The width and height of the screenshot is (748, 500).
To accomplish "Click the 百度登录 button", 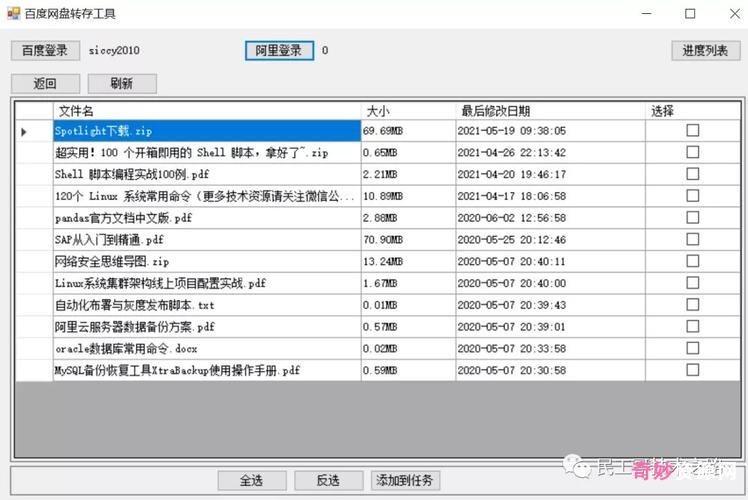I will point(45,51).
